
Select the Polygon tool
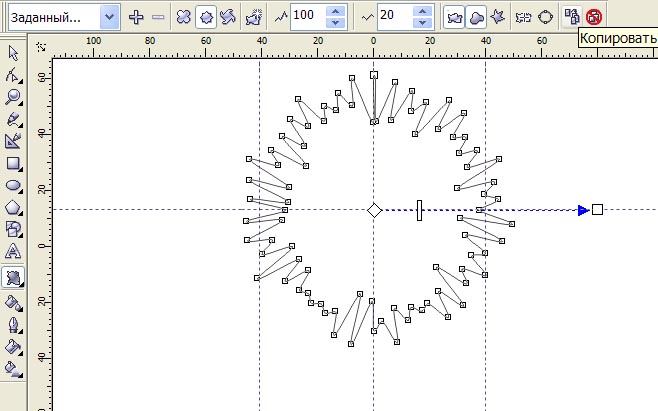pos(13,207)
